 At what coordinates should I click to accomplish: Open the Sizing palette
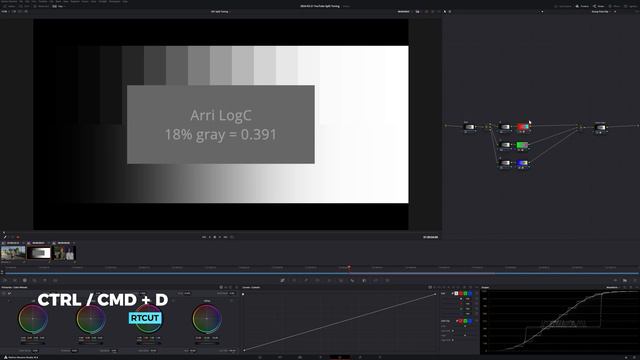[376, 280]
